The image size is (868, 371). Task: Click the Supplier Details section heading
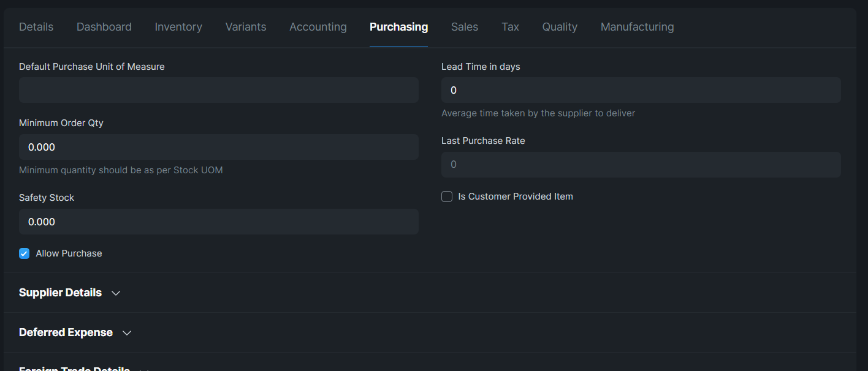(x=60, y=293)
